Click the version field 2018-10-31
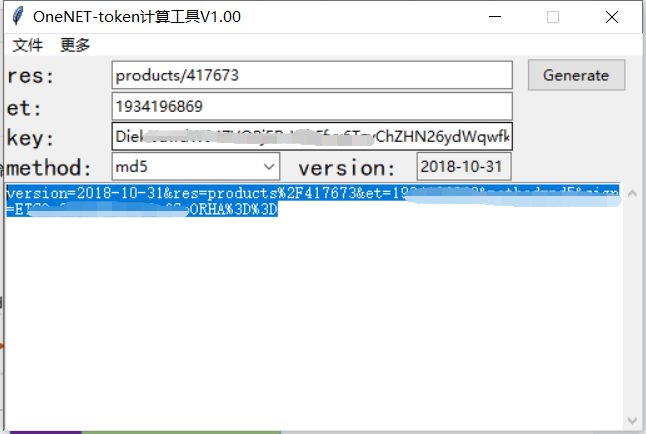Viewport: 646px width, 434px height. click(x=464, y=167)
